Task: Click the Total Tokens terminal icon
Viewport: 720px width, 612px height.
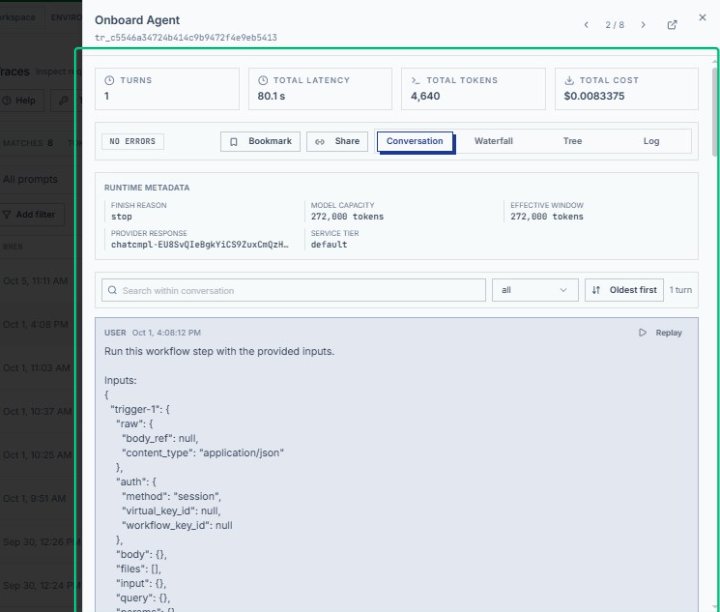Action: coord(416,80)
